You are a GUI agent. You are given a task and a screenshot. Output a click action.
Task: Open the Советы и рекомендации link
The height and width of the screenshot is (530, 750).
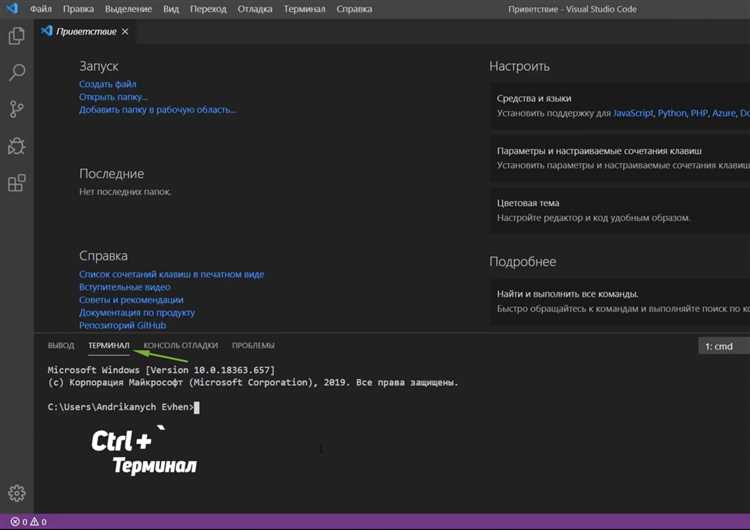coord(131,300)
